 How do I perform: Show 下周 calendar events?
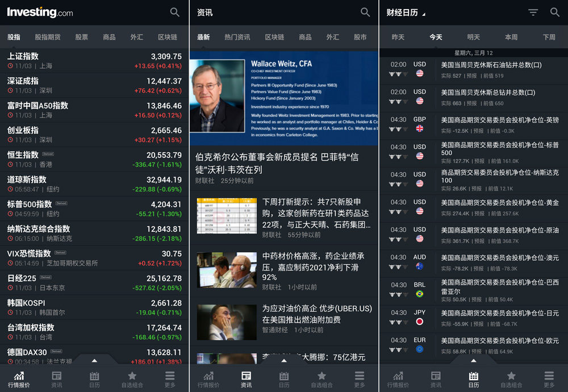tap(549, 37)
